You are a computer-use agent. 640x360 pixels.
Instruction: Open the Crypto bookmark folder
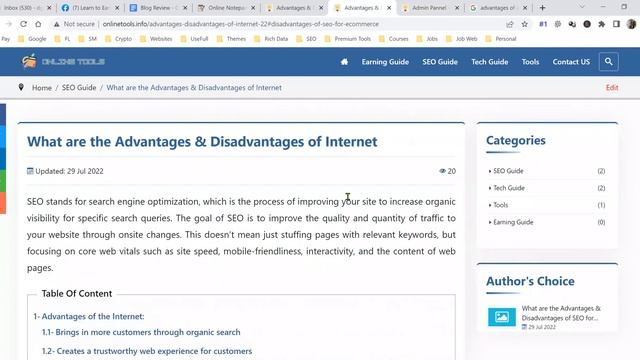tap(119, 39)
